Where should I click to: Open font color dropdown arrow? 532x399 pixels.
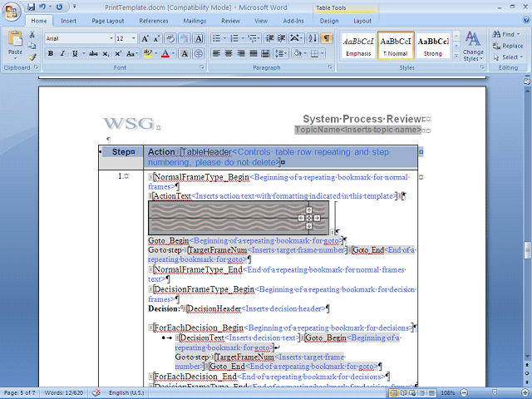point(173,53)
